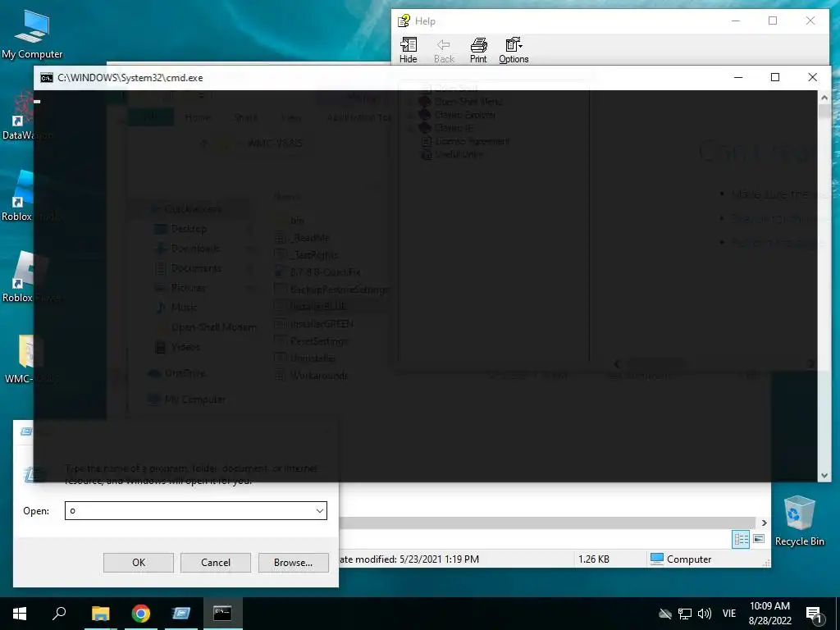Click the cmd window scroll-up arrow
Viewport: 840px width, 630px height.
(824, 98)
